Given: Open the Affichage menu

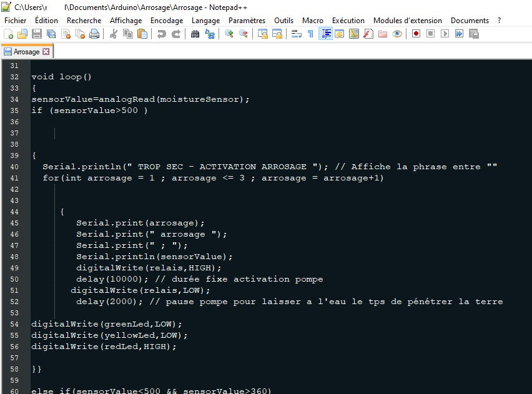Looking at the screenshot, I should click(126, 21).
